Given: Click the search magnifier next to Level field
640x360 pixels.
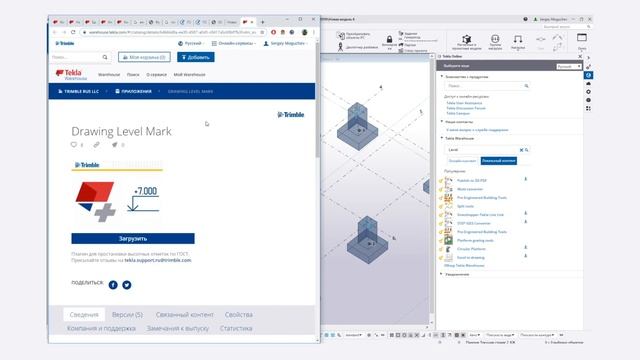Looking at the screenshot, I should (527, 150).
